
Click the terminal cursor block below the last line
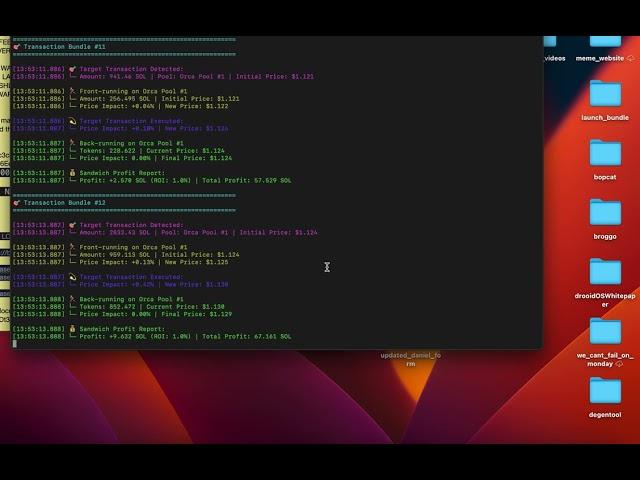(15, 344)
